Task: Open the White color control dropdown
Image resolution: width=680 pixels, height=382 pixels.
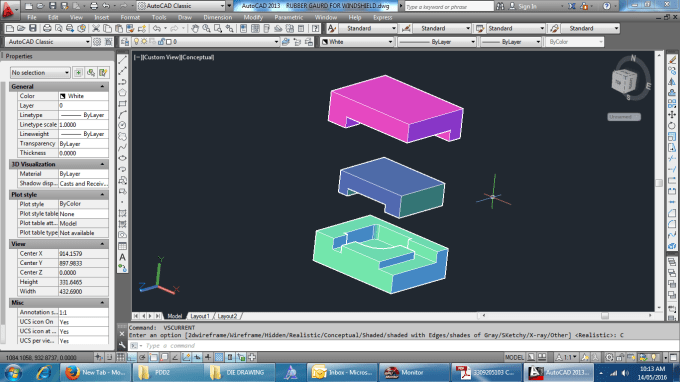Action: pyautogui.click(x=357, y=42)
